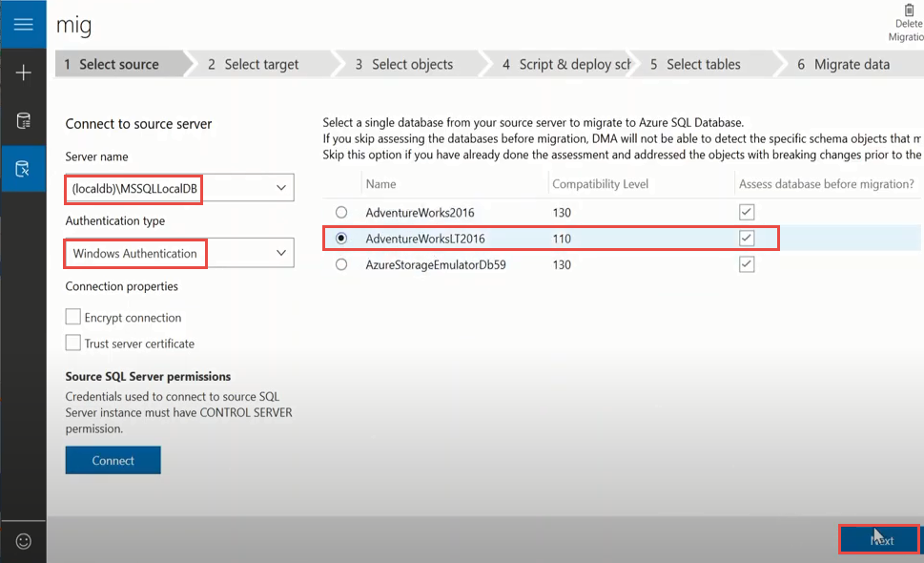Screen dimensions: 924x563
Task: Click the plus icon to create new project
Action: tap(23, 73)
